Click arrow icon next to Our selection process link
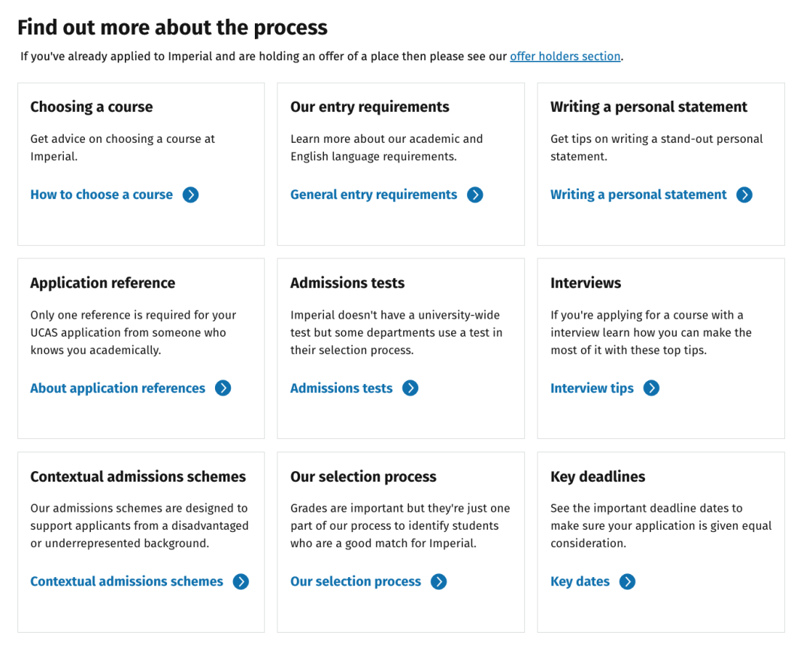Image resolution: width=812 pixels, height=659 pixels. point(438,582)
